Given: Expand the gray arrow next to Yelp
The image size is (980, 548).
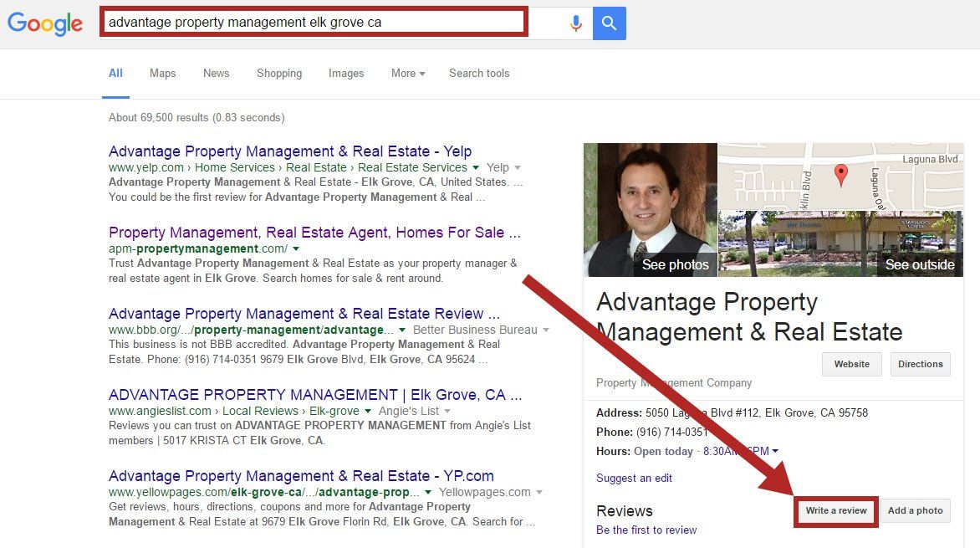Looking at the screenshot, I should tap(518, 167).
